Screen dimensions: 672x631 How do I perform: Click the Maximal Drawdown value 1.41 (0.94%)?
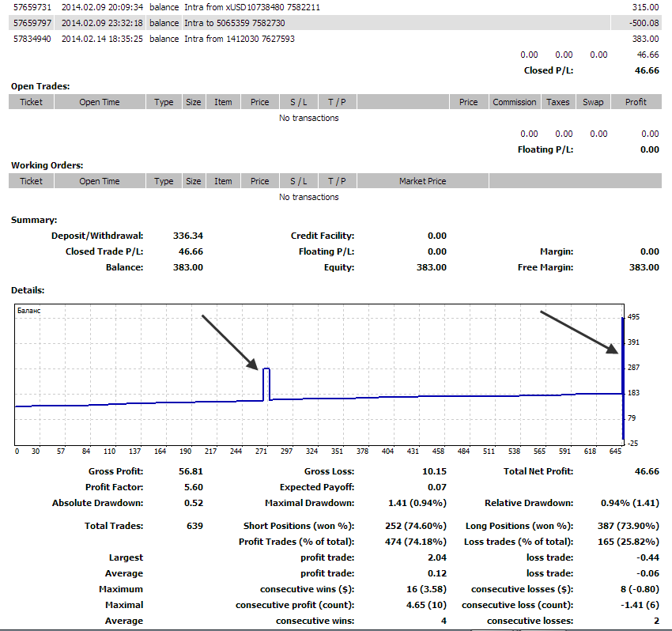[x=414, y=503]
